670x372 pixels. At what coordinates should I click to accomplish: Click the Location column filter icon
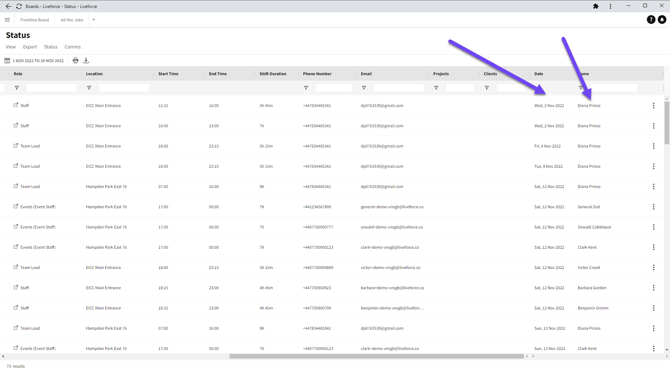click(89, 88)
